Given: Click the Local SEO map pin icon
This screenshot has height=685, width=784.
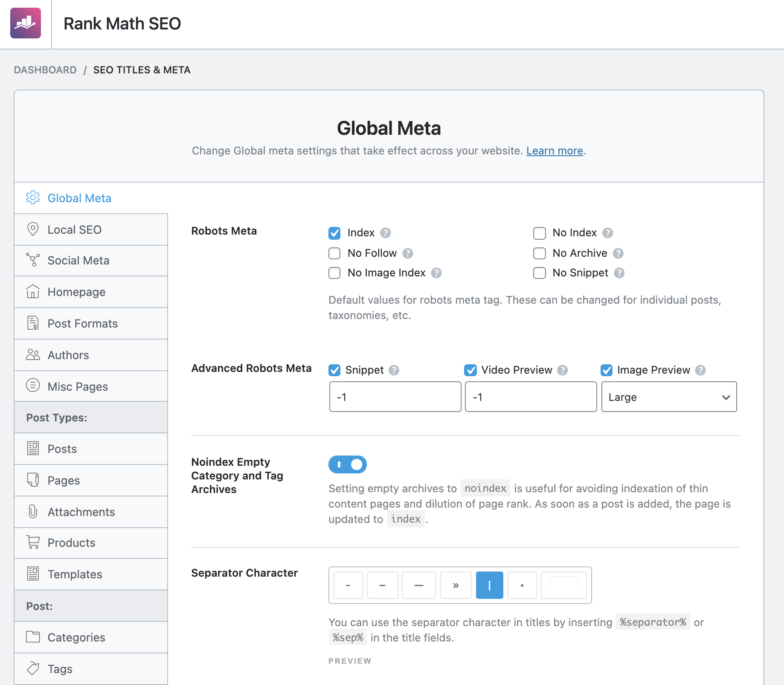Looking at the screenshot, I should pos(33,229).
